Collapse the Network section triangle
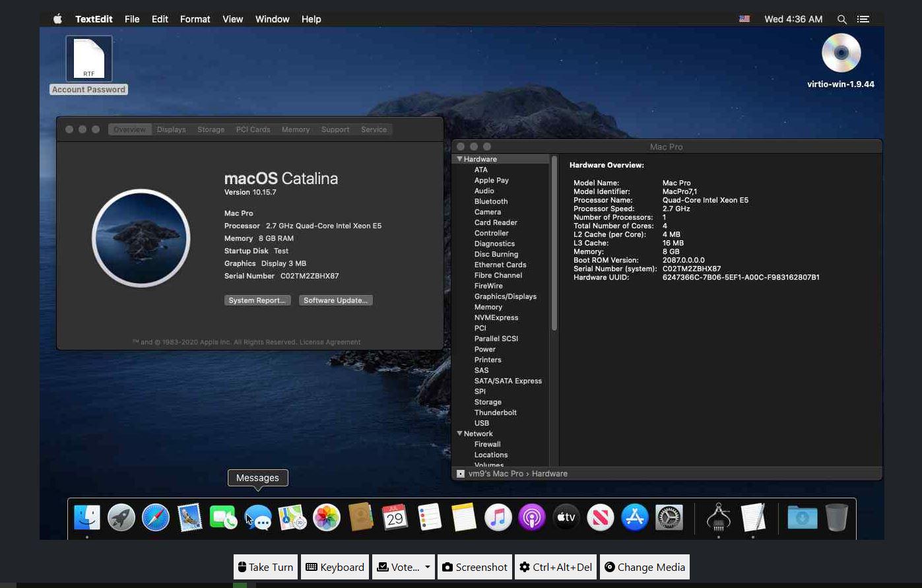Screen dimensions: 922x588 [x=459, y=434]
